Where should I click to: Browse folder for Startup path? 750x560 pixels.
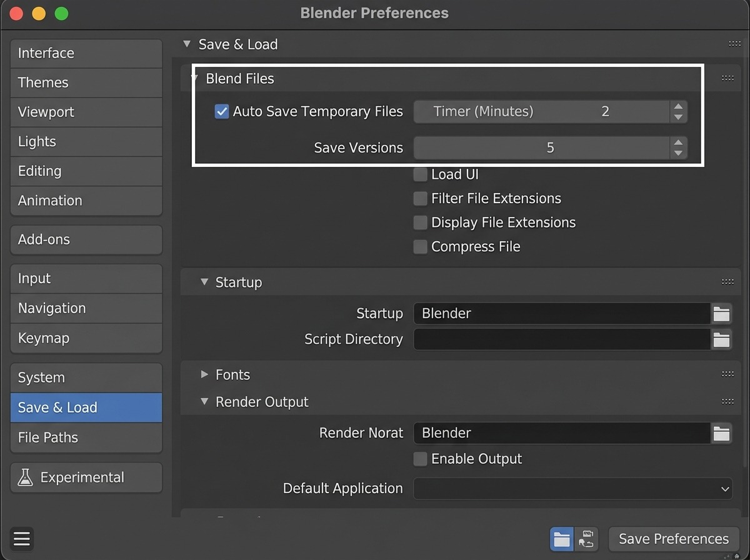pos(722,313)
